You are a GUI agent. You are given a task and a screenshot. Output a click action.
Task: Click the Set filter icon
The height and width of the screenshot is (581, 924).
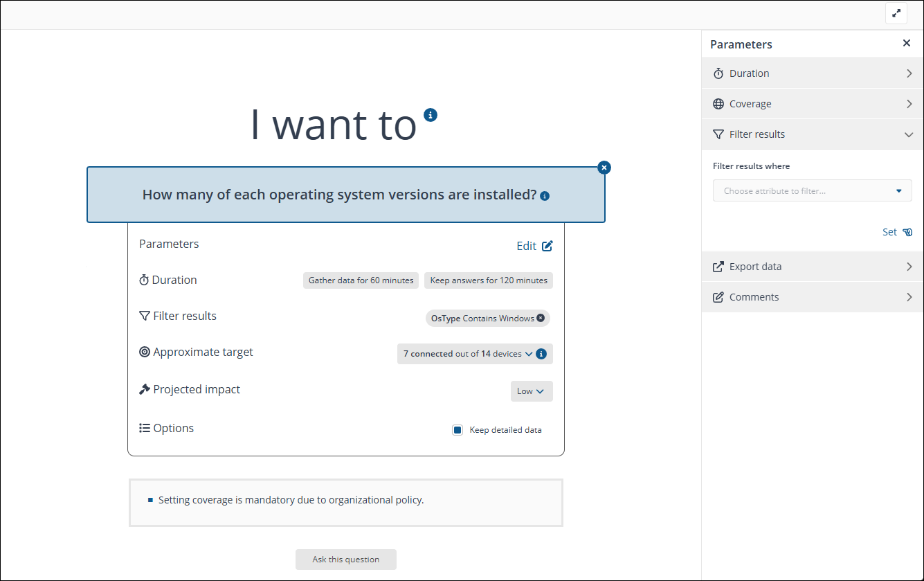(x=907, y=233)
